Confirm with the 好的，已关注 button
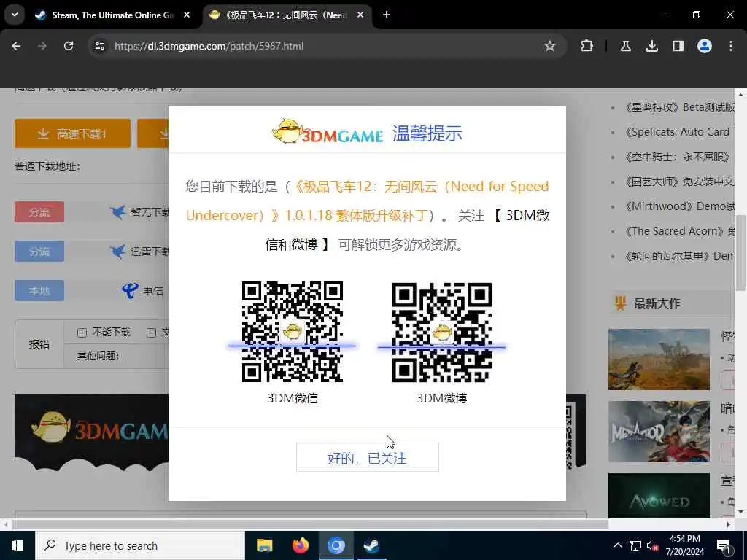This screenshot has height=560, width=747. (368, 458)
